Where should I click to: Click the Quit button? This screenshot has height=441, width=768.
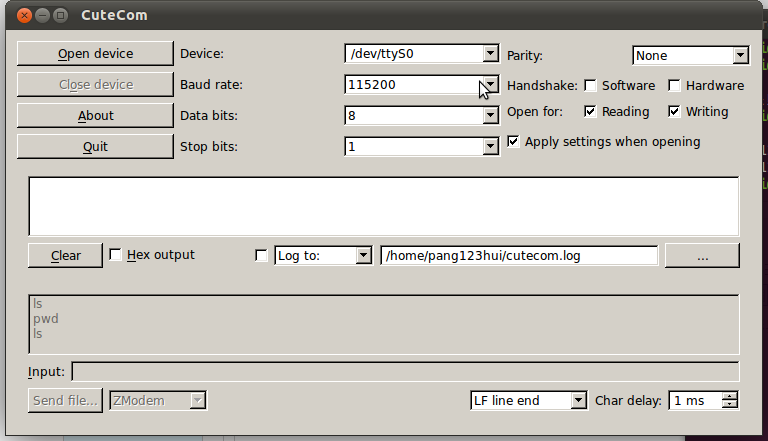[x=95, y=147]
